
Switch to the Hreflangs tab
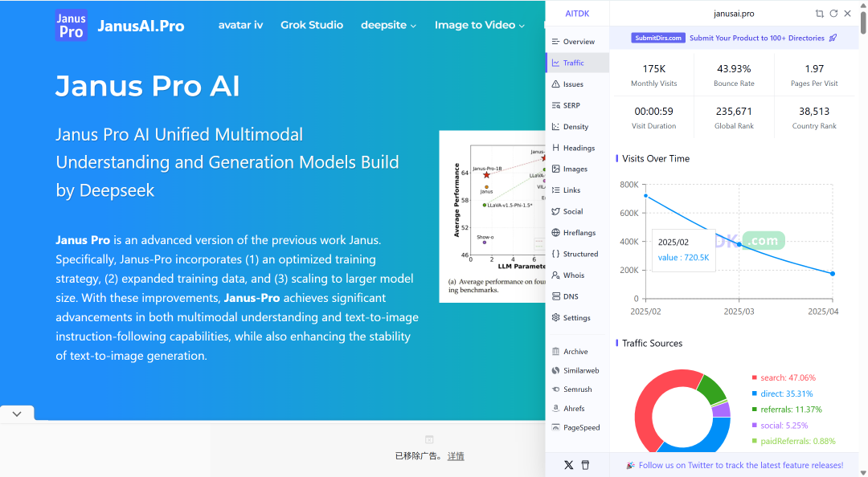click(577, 232)
